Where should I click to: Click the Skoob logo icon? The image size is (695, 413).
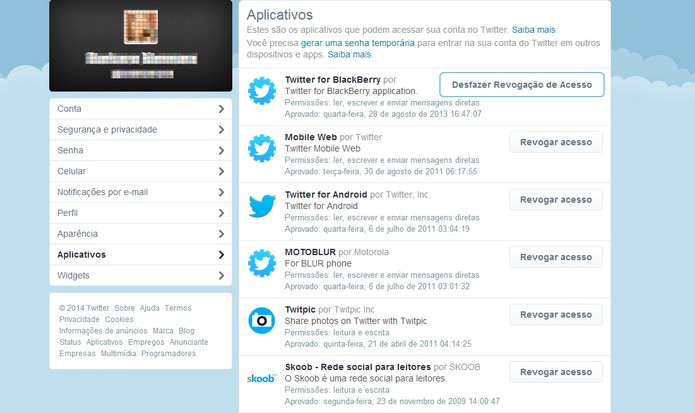click(x=262, y=378)
